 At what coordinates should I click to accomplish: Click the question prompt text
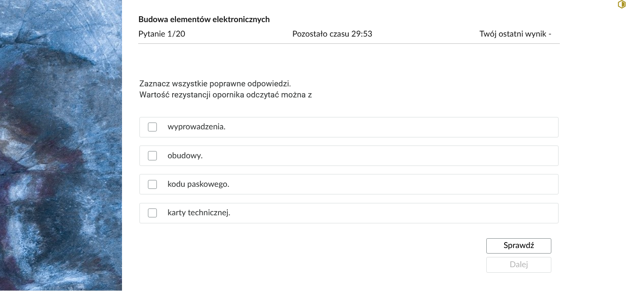[226, 94]
